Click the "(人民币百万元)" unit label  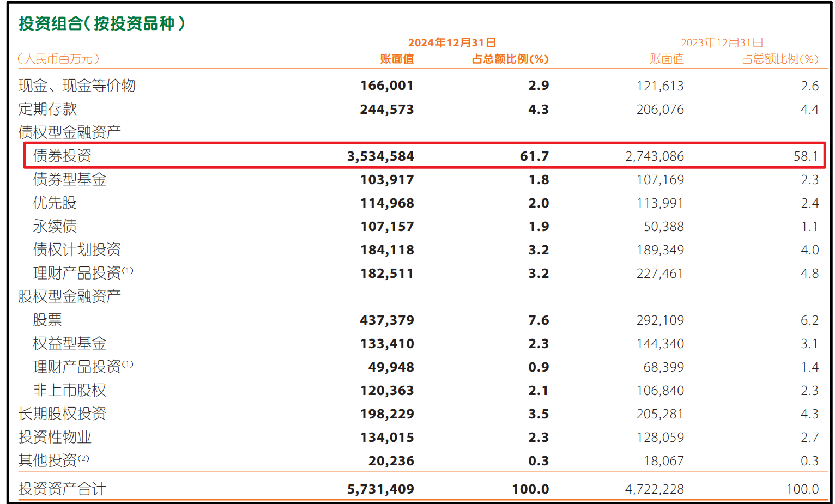pos(59,59)
